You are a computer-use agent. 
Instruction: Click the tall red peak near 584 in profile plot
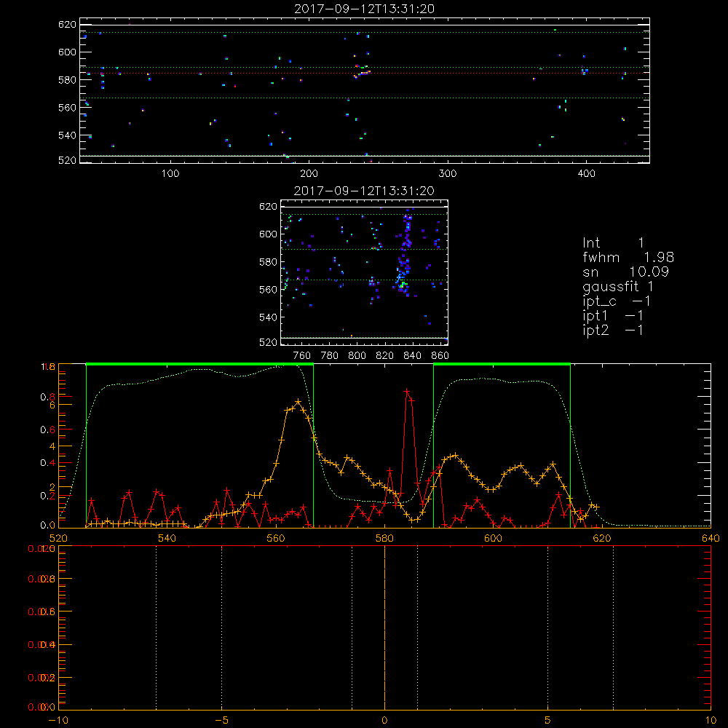(407, 392)
